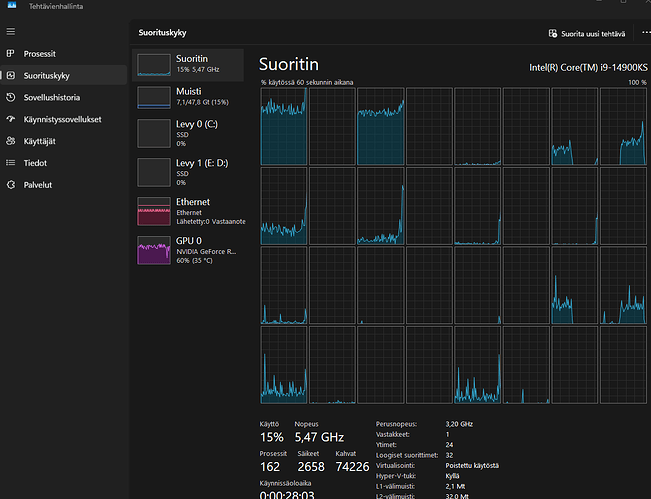Click the Poistettu käytöstä virtualization value
Image resolution: width=651 pixels, height=499 pixels.
pos(472,466)
